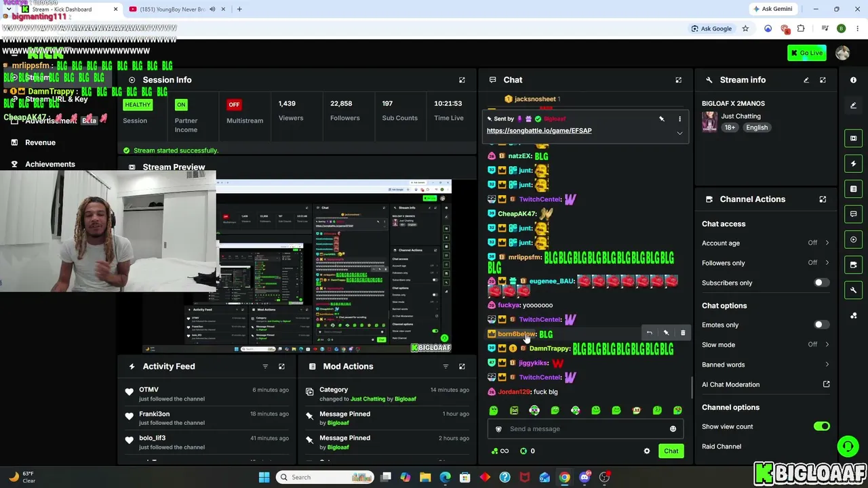Click OTMV in Activity Feed
Viewport: 868px width, 488px height.
tap(149, 390)
